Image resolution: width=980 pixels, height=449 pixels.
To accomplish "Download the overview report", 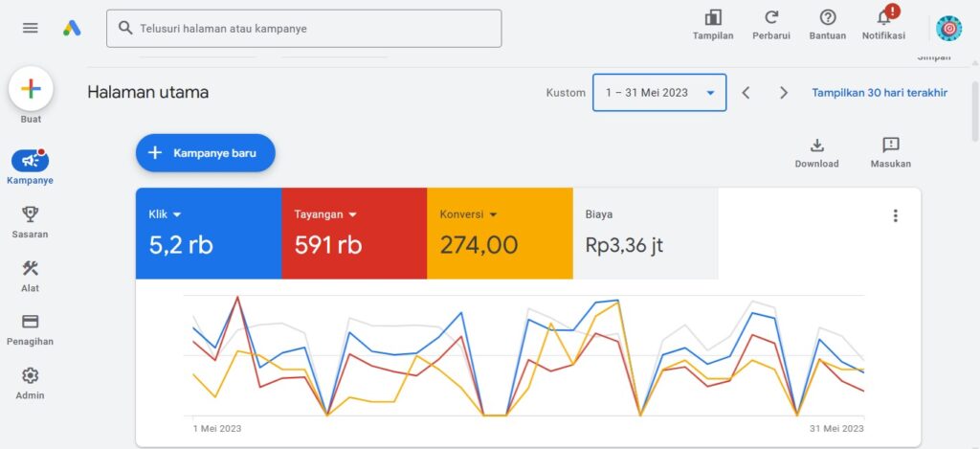I will pos(816,146).
